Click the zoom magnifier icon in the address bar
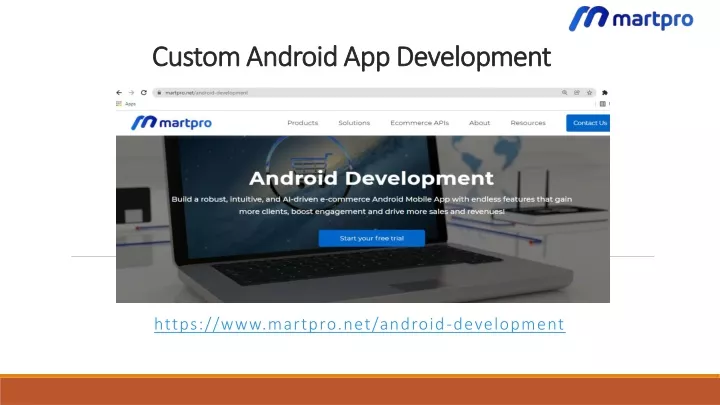720x405 pixels. click(564, 93)
